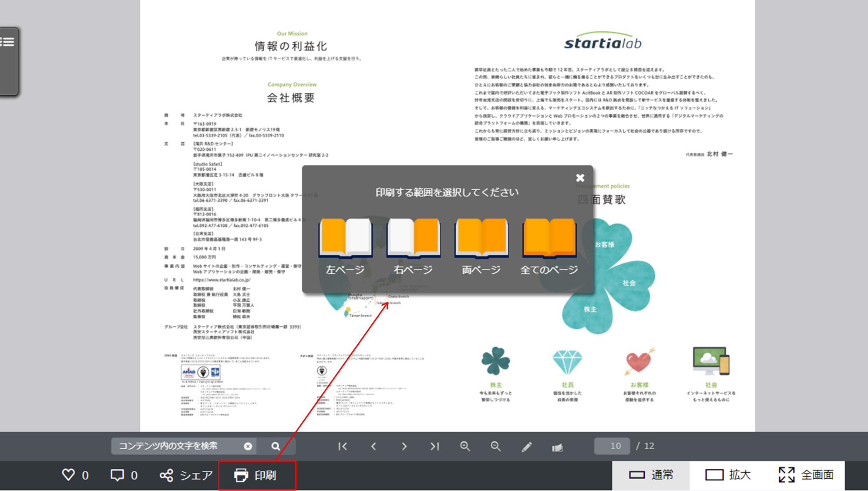
Task: Click the zoom out magnifier icon
Action: (x=495, y=446)
